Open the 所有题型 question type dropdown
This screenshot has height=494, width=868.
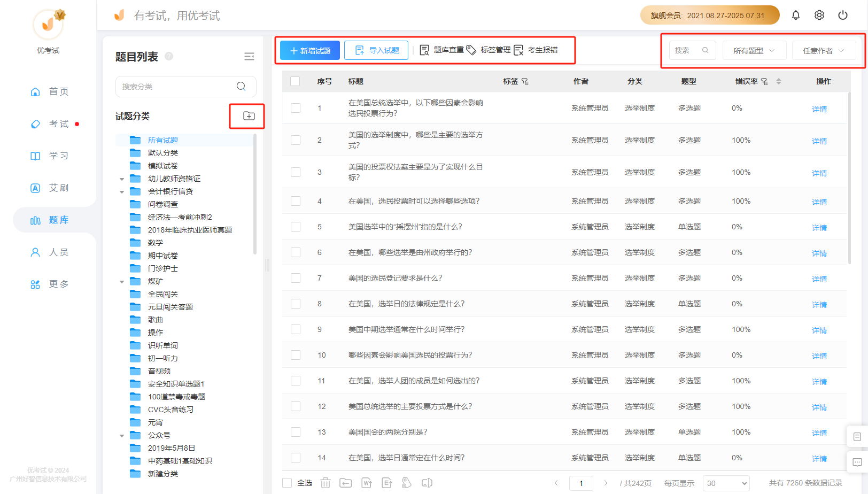(754, 50)
